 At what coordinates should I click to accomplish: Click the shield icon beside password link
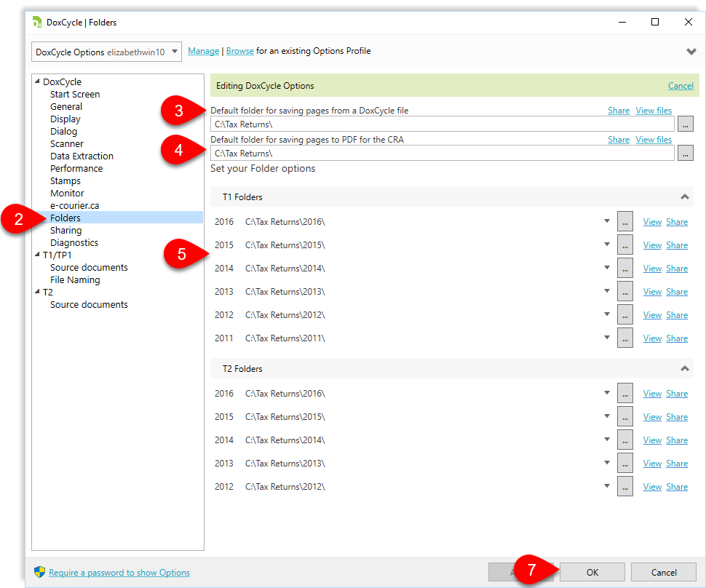click(x=39, y=572)
